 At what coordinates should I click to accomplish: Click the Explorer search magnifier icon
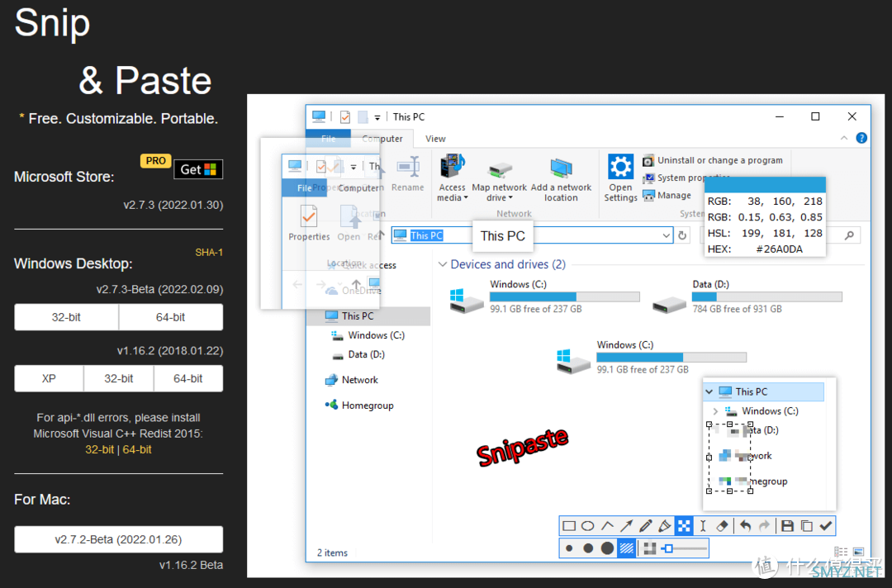(849, 235)
